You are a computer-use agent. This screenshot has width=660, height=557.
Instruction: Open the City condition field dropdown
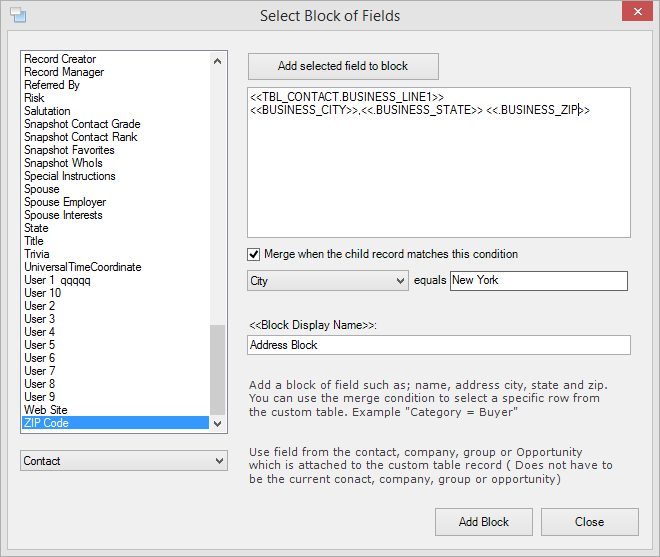coord(327,281)
